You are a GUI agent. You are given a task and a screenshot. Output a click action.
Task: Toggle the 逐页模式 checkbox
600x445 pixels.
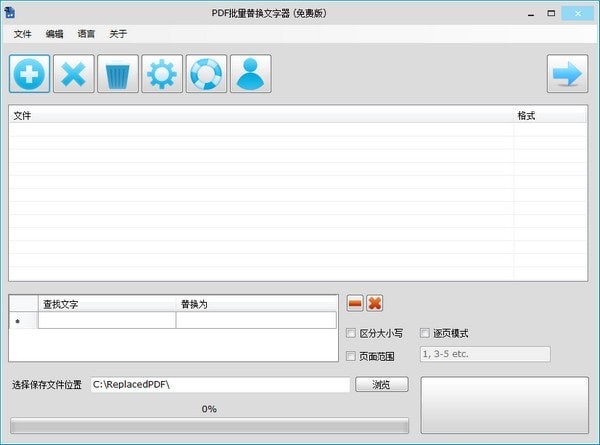point(425,333)
